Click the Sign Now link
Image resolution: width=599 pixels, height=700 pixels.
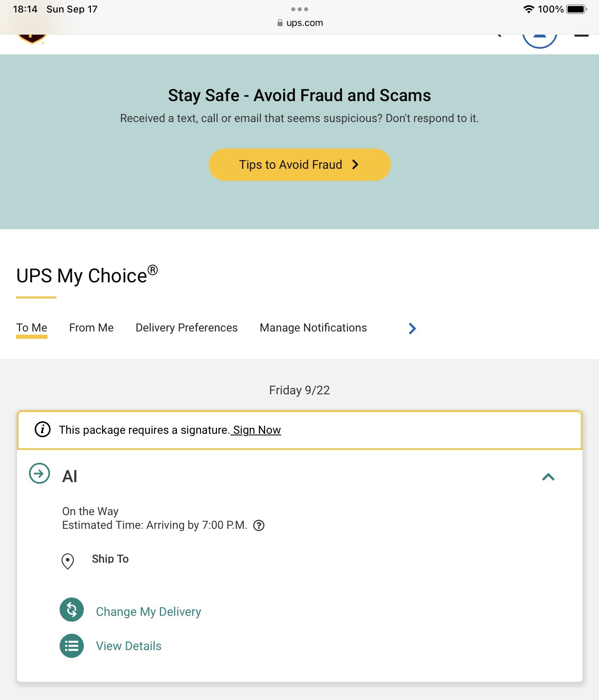click(x=257, y=430)
